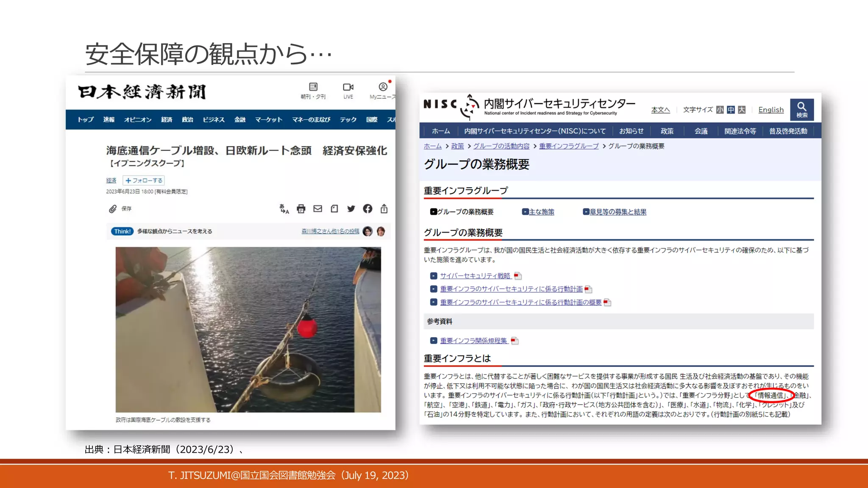The width and height of the screenshot is (868, 488).
Task: Click the clipping icon next to envelope
Action: click(334, 209)
